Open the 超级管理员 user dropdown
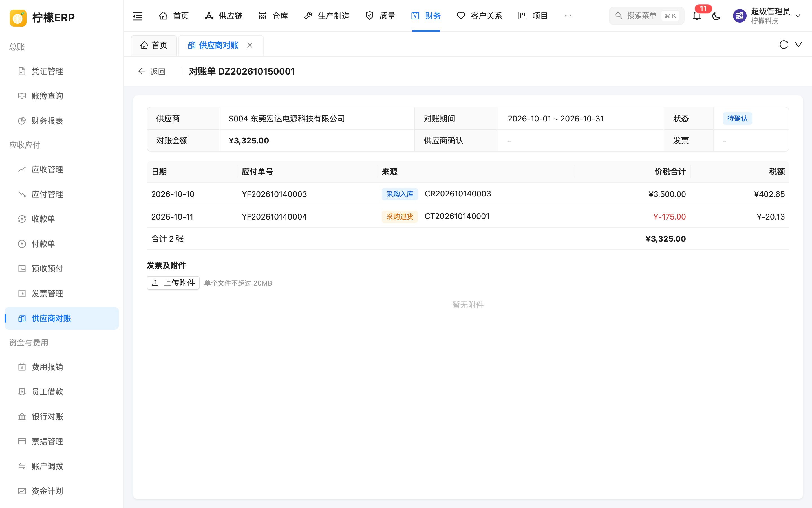This screenshot has width=812, height=508. [767, 16]
